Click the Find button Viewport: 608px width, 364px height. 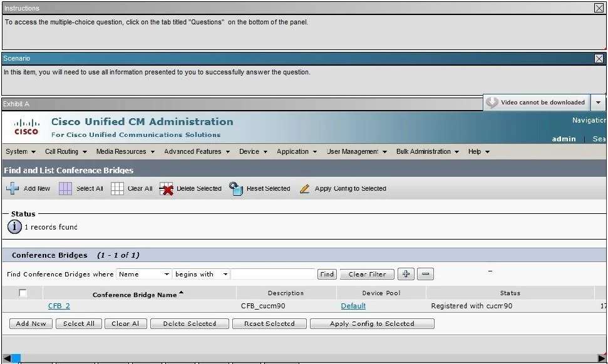[327, 274]
